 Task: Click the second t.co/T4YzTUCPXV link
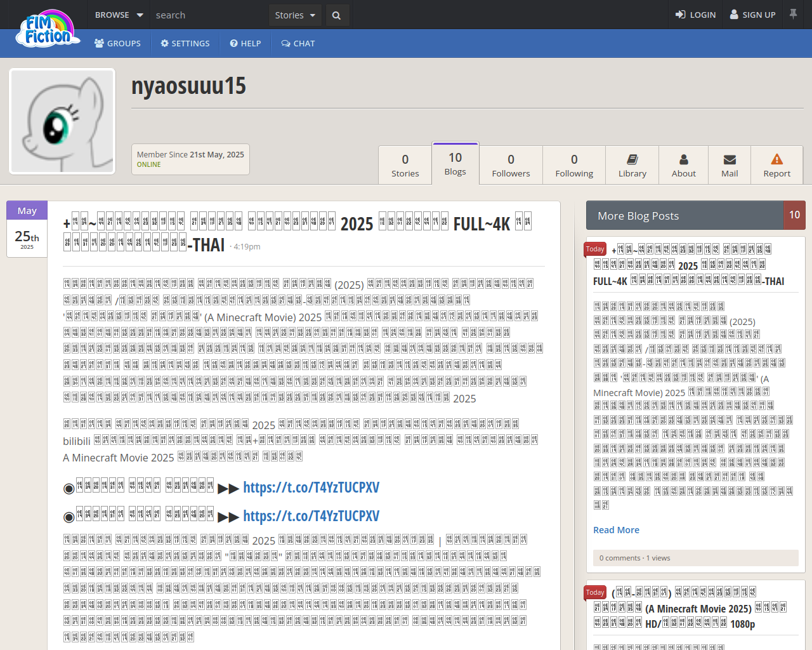[x=311, y=515]
